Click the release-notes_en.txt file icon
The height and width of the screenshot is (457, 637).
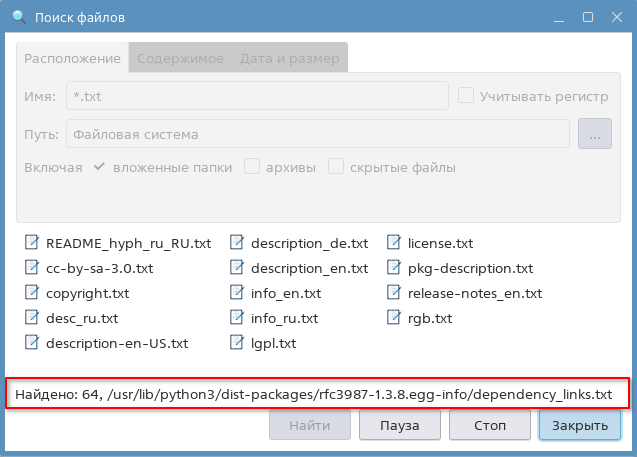pos(394,293)
